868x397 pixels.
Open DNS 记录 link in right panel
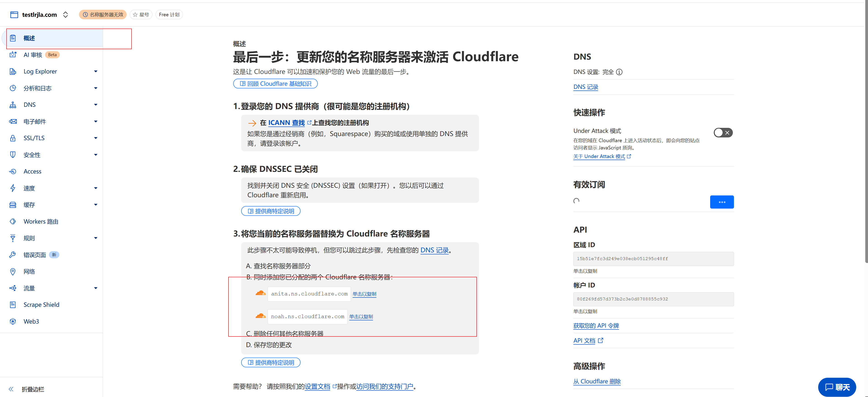(x=586, y=87)
